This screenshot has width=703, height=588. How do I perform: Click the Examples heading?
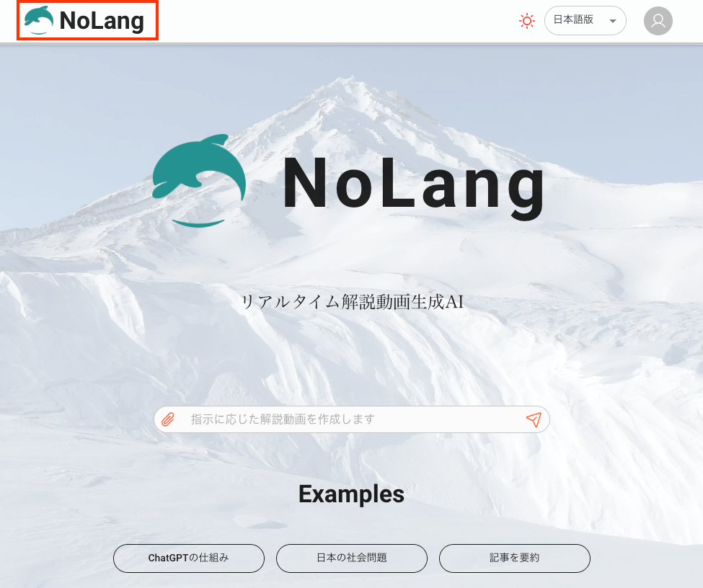(x=352, y=494)
